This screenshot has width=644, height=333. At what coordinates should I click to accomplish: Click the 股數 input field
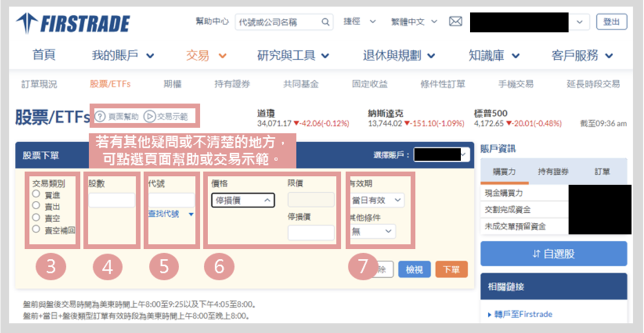(112, 200)
